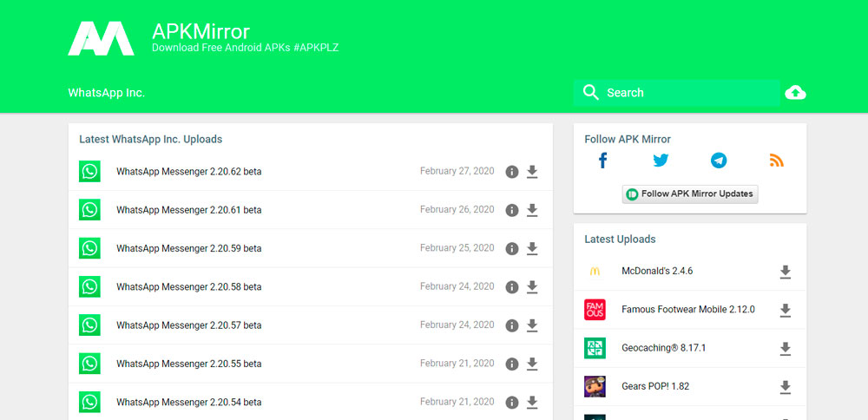Open WhatsApp Messenger 2.20.55 beta link
This screenshot has height=420, width=868.
point(188,364)
